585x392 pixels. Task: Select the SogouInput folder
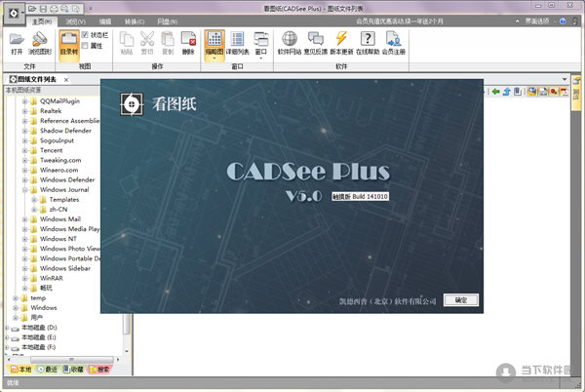(57, 140)
